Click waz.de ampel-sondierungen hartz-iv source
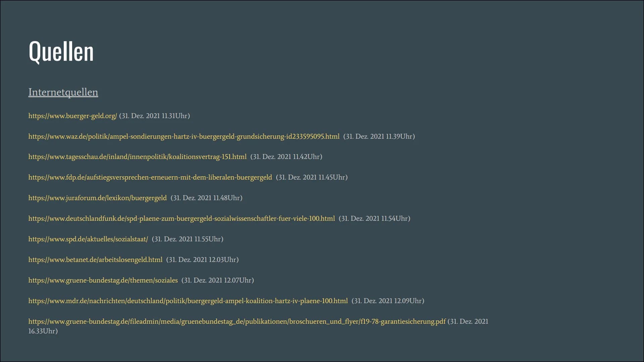Viewport: 644px width, 362px height. (183, 136)
